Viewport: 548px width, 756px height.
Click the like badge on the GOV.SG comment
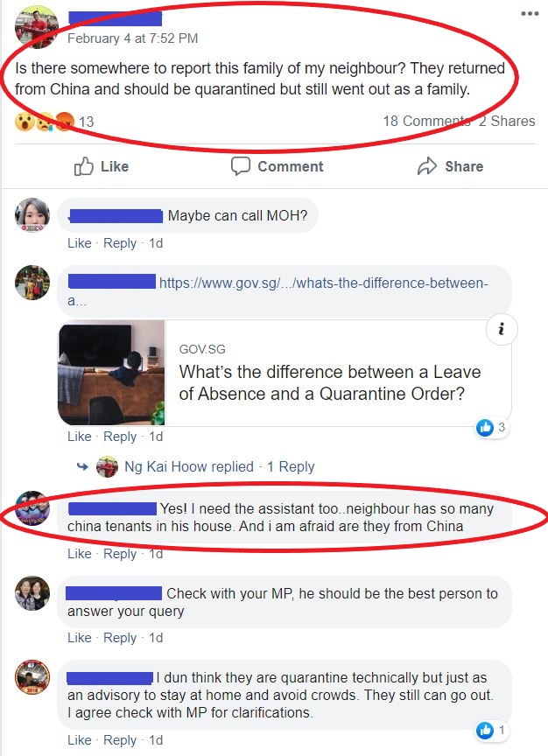491,427
